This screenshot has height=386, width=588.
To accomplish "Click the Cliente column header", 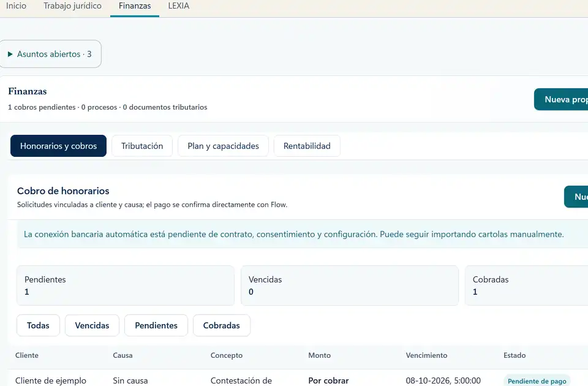I will click(26, 355).
